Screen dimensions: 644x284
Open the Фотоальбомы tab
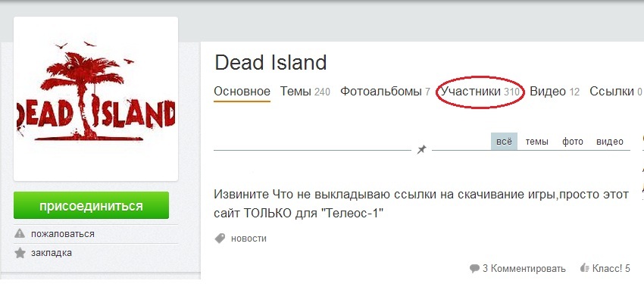pos(385,92)
